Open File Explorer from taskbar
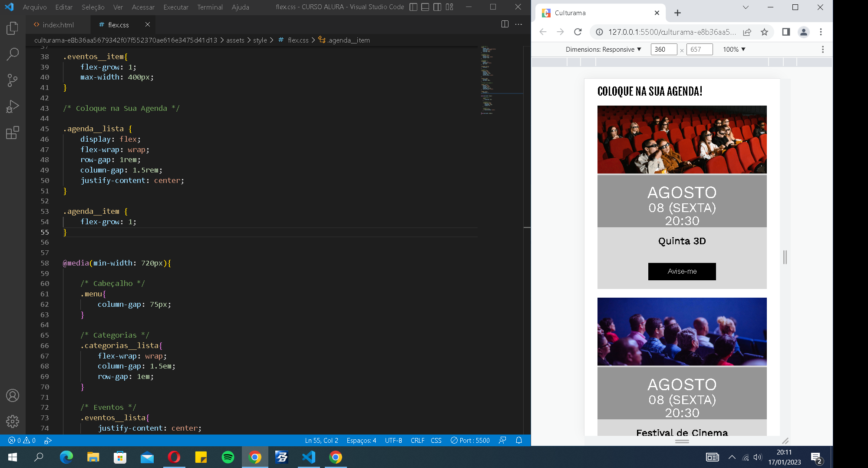The width and height of the screenshot is (868, 468). click(x=93, y=457)
